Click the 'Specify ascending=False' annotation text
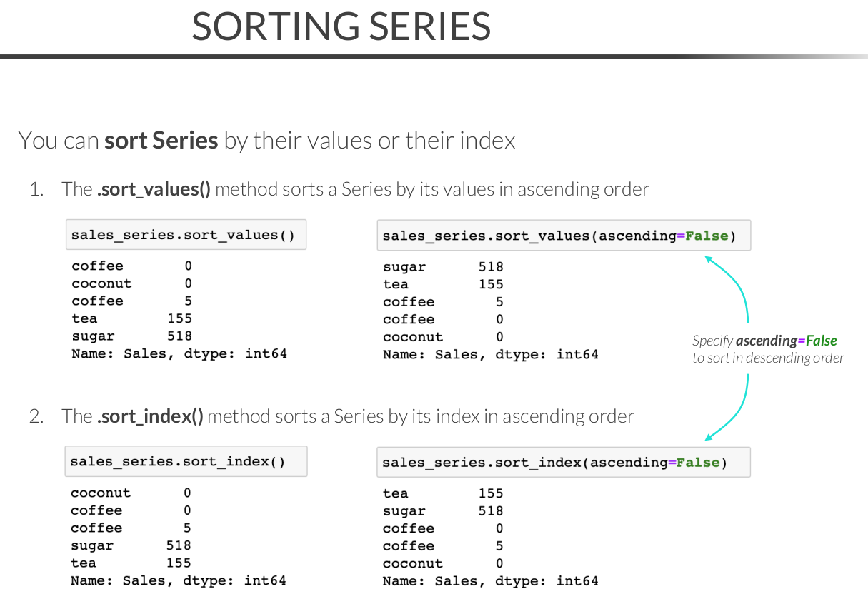 coord(764,341)
